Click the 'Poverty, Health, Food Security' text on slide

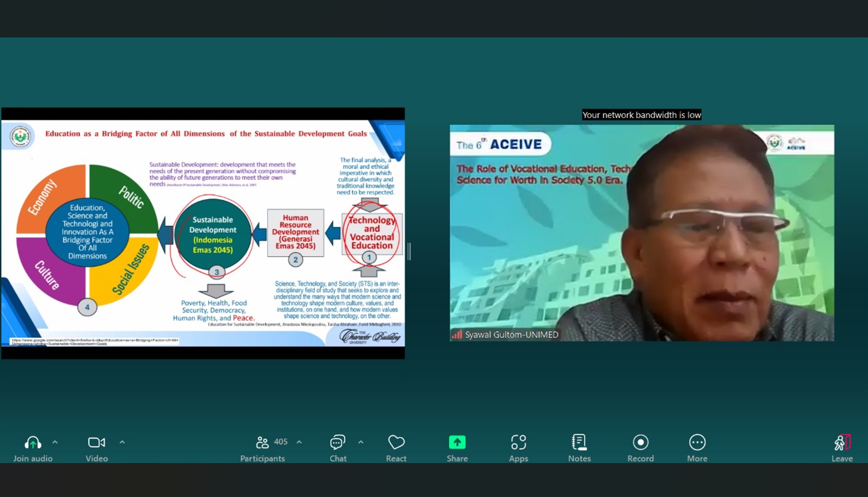214,310
